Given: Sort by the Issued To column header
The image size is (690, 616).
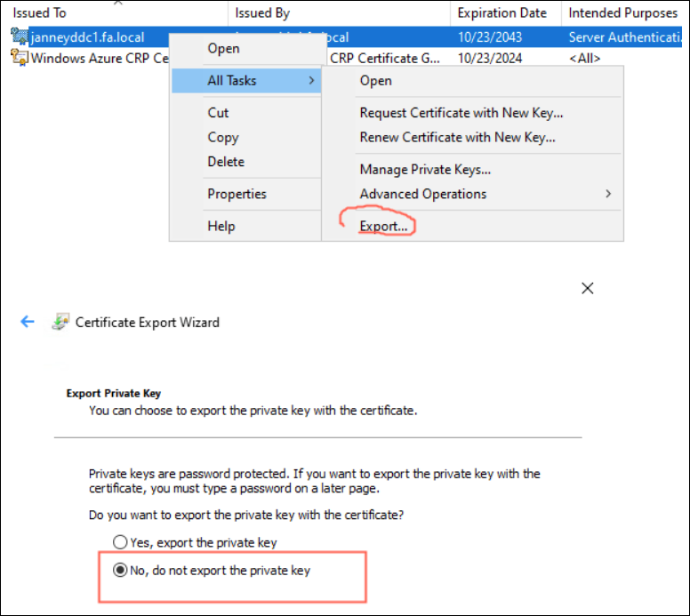Looking at the screenshot, I should tap(40, 13).
